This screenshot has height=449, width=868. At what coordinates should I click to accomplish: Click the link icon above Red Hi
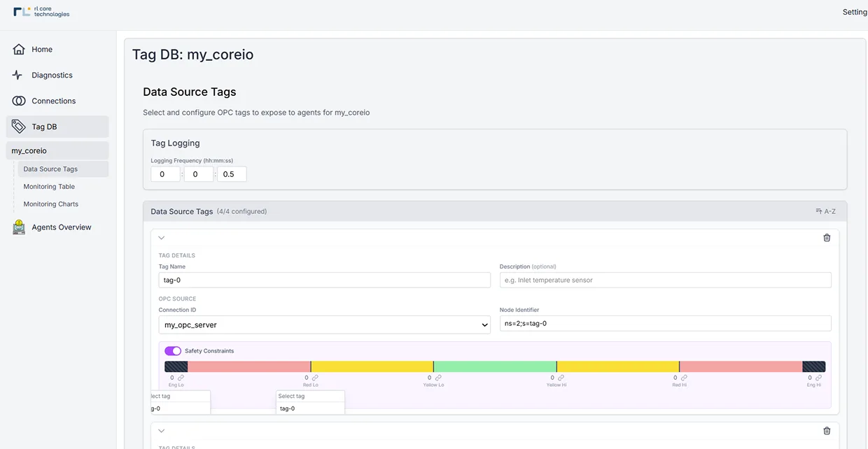click(684, 378)
